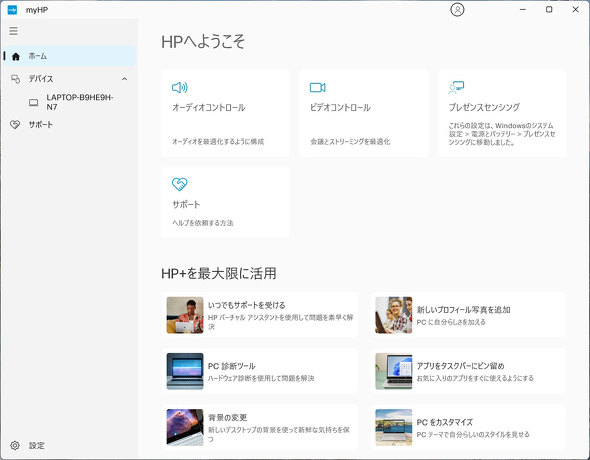Click the video camera icon
The image size is (590, 460).
tap(318, 87)
